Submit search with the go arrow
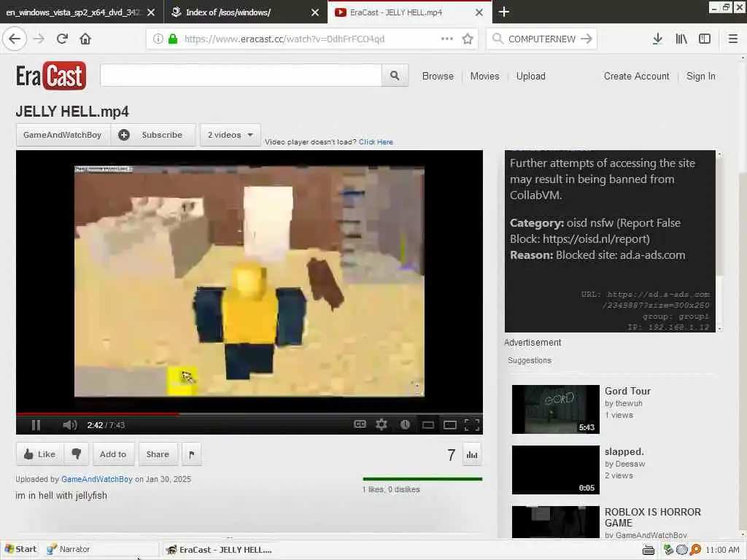Image resolution: width=747 pixels, height=560 pixels. [587, 39]
